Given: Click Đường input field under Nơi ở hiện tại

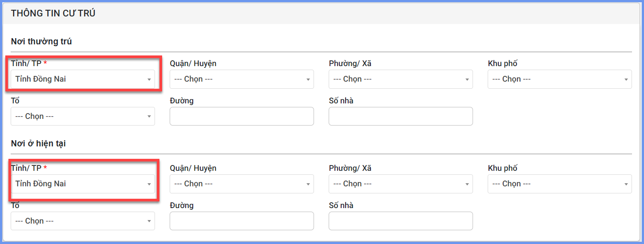Looking at the screenshot, I should point(242,221).
